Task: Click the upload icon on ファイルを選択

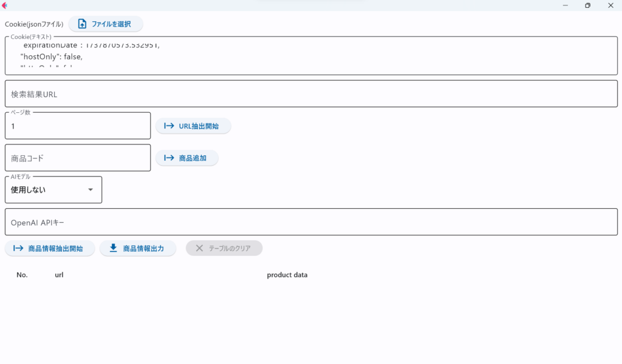Action: [x=82, y=24]
